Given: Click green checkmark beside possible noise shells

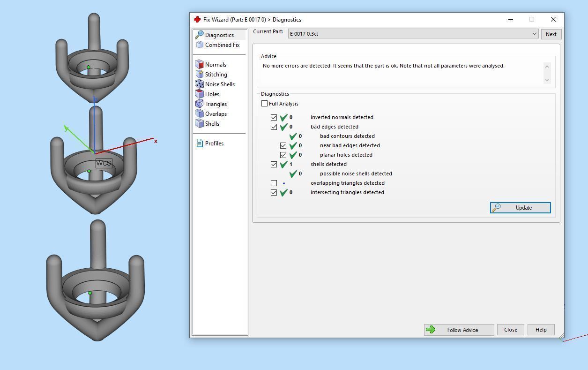Looking at the screenshot, I should coord(293,174).
